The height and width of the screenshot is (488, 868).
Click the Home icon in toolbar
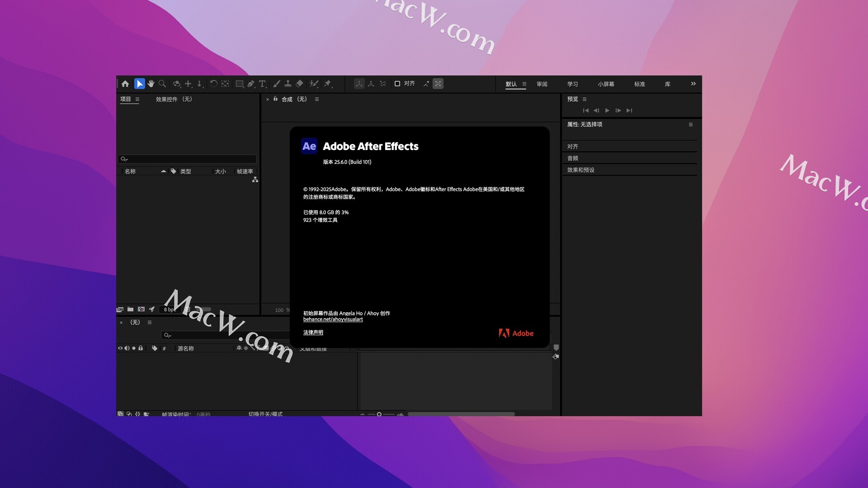pos(125,84)
